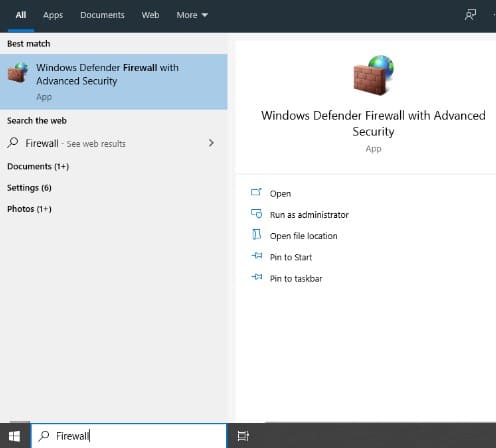The image size is (496, 448).
Task: Open Task View from the taskbar
Action: (243, 436)
